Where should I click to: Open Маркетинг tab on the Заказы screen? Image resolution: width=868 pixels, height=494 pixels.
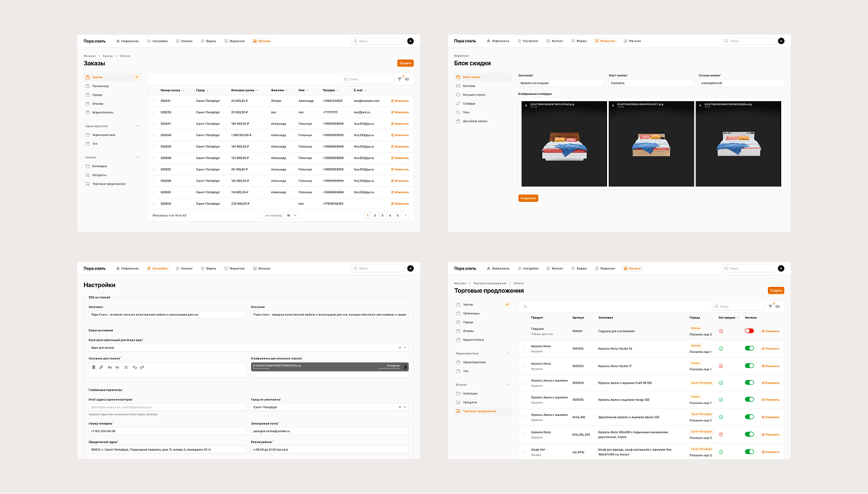point(234,41)
